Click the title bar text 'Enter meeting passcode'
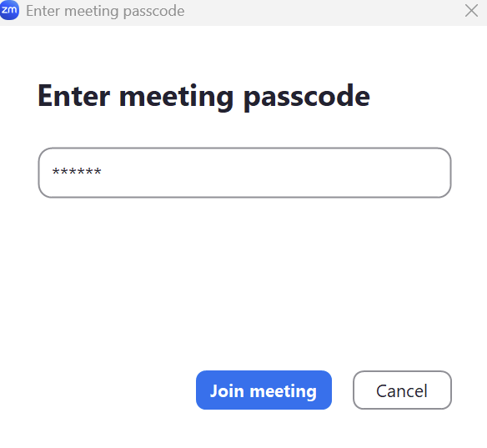 105,11
